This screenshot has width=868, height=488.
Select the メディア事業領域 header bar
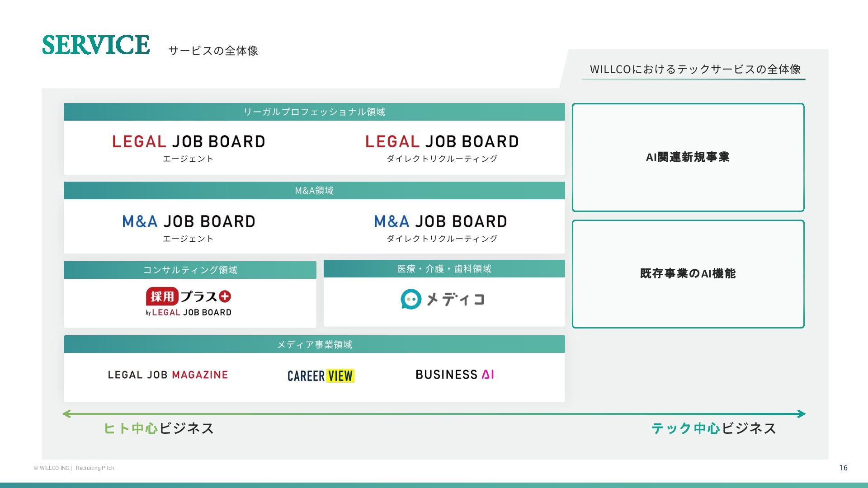[x=314, y=345]
